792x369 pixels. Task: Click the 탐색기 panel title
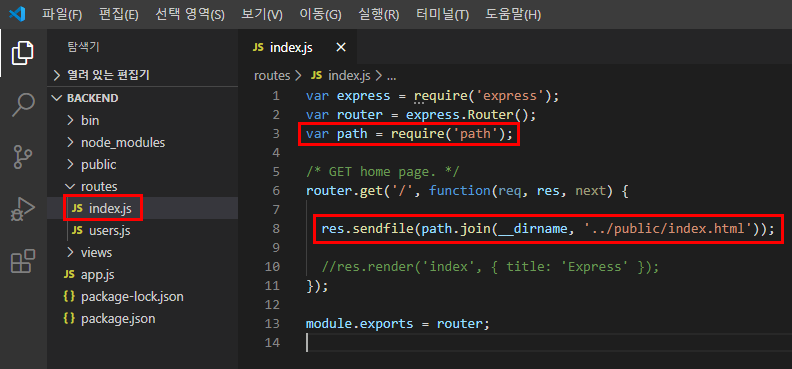point(83,47)
